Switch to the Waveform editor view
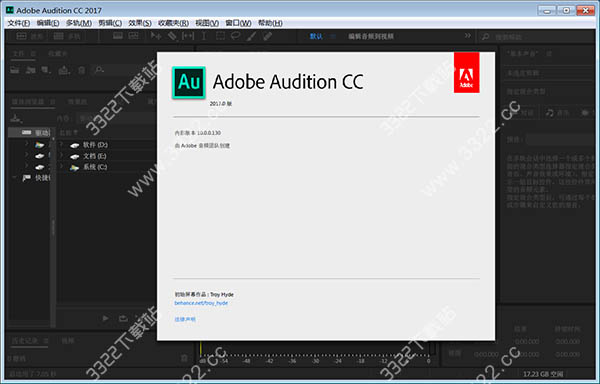The image size is (600, 384). pos(29,36)
